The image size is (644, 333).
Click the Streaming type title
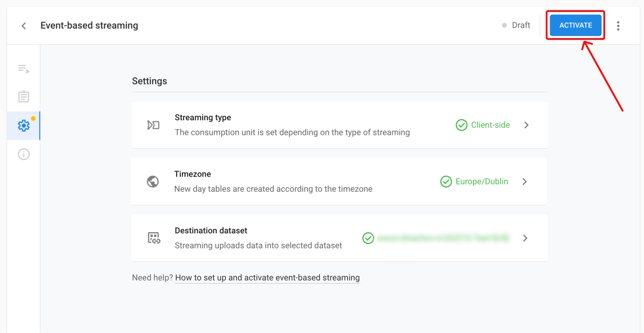coord(203,117)
